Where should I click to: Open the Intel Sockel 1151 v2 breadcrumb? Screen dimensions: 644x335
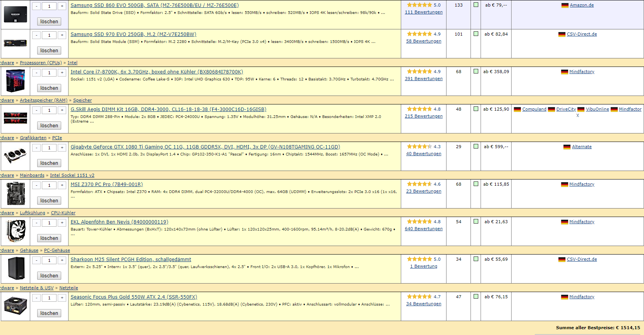tap(72, 175)
